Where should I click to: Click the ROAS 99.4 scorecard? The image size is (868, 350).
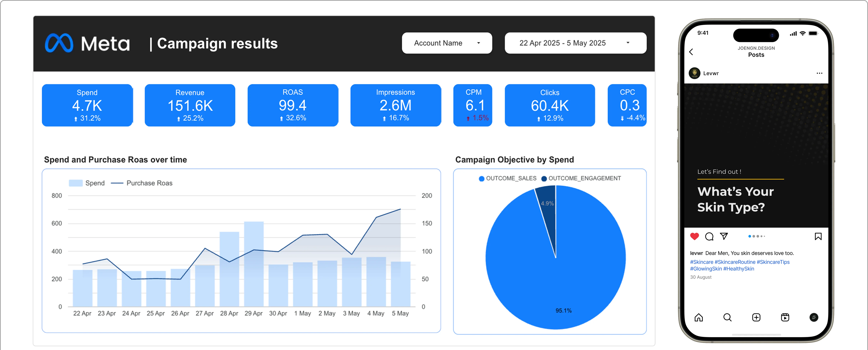[x=293, y=105]
